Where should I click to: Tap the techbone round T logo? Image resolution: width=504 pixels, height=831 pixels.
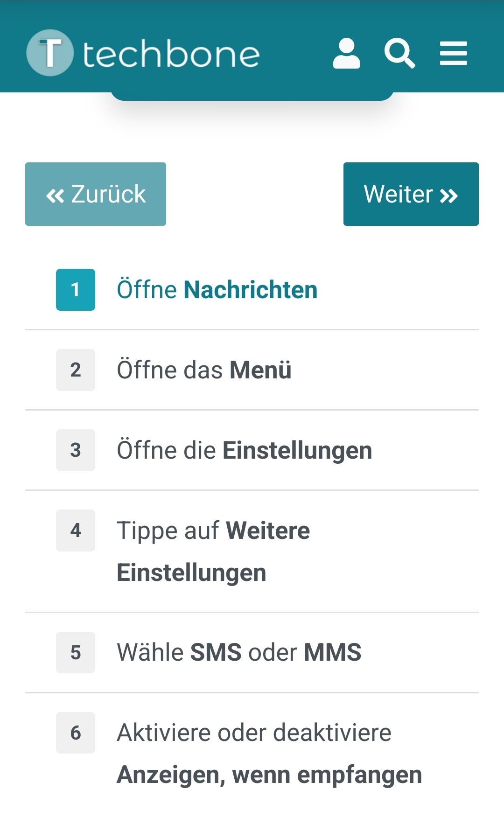pos(50,53)
